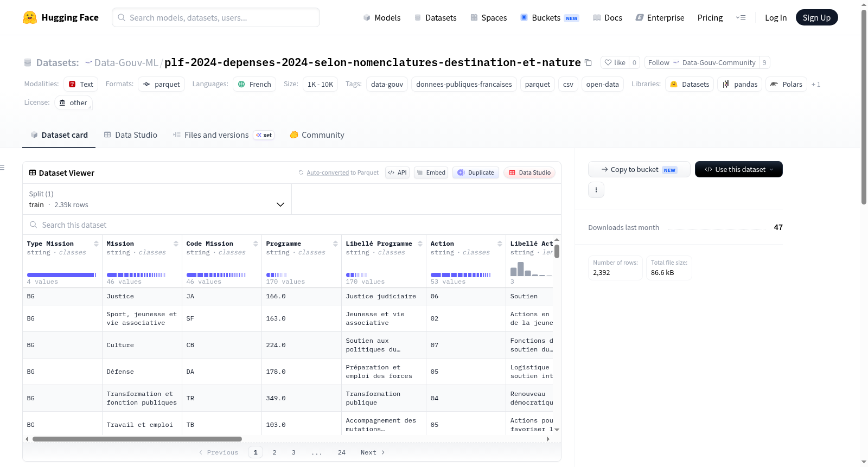
Task: Go to Next page of the table
Action: (373, 452)
